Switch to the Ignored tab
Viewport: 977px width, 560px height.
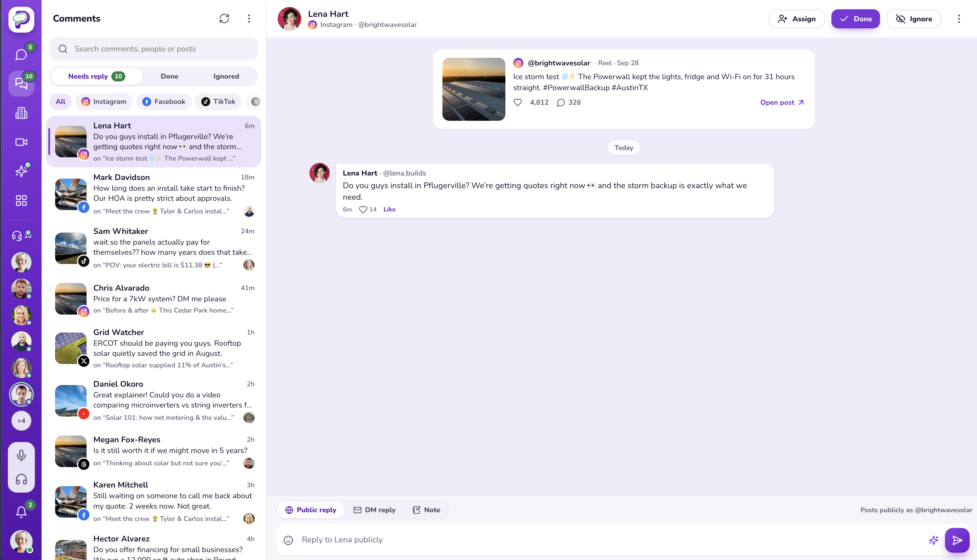pyautogui.click(x=226, y=76)
